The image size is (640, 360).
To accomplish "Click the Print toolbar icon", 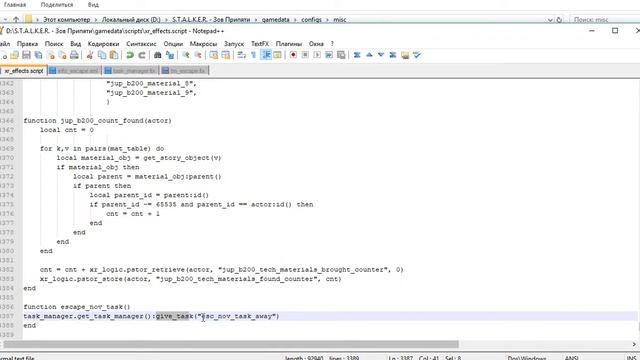I will [74, 55].
